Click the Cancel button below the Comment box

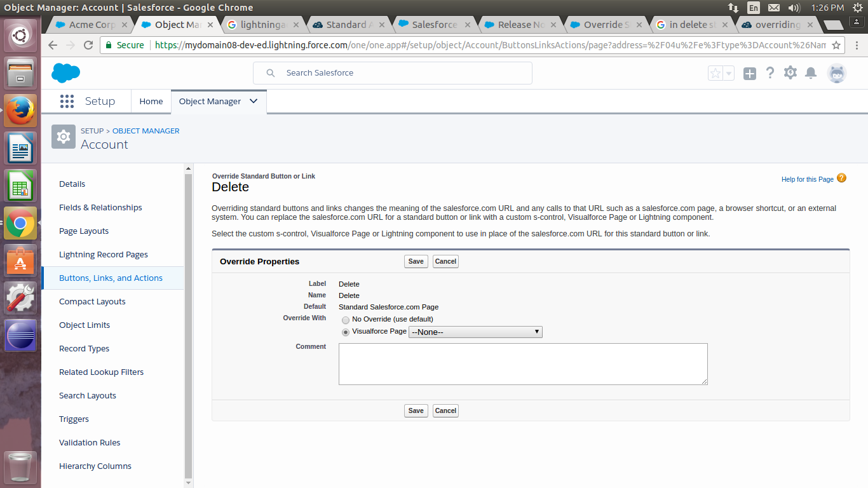[445, 410]
